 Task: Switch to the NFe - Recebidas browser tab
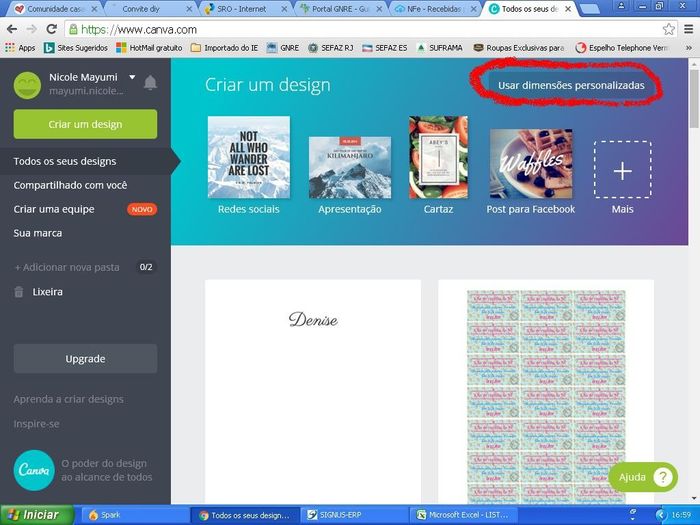coord(433,8)
